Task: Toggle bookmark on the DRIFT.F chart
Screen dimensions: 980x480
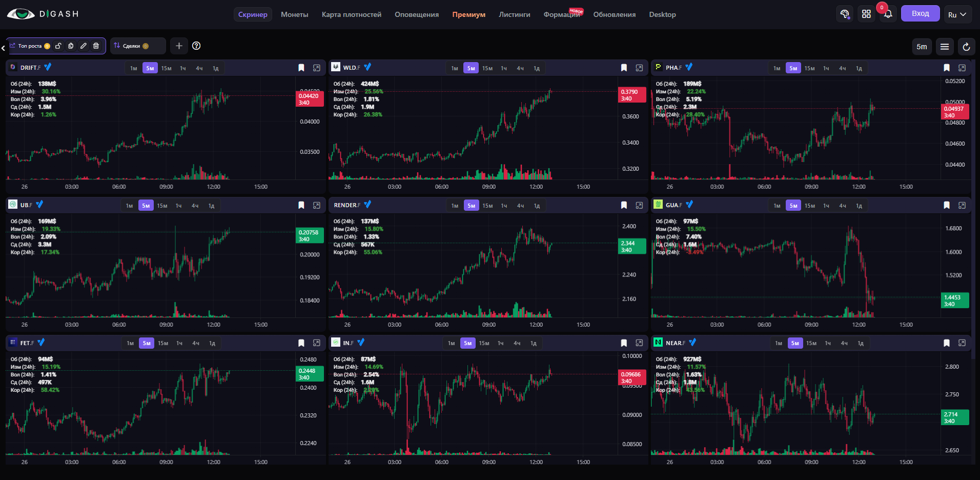Action: [x=301, y=68]
